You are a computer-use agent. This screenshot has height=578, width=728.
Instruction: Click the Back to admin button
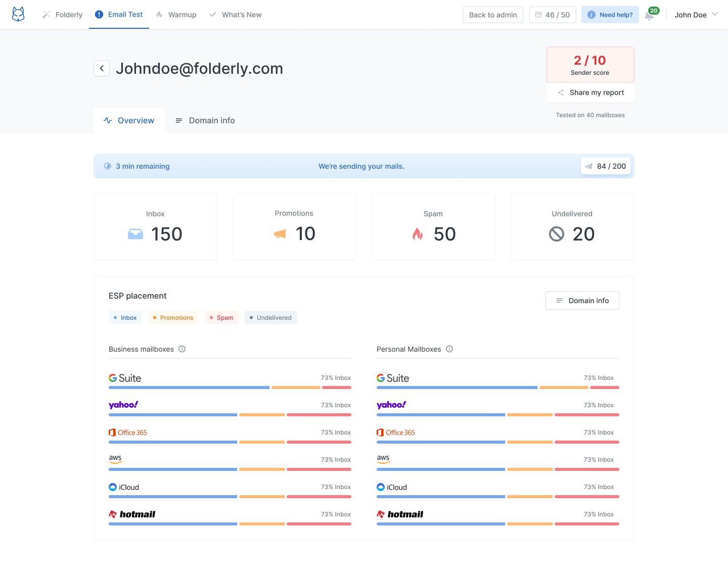pos(492,14)
